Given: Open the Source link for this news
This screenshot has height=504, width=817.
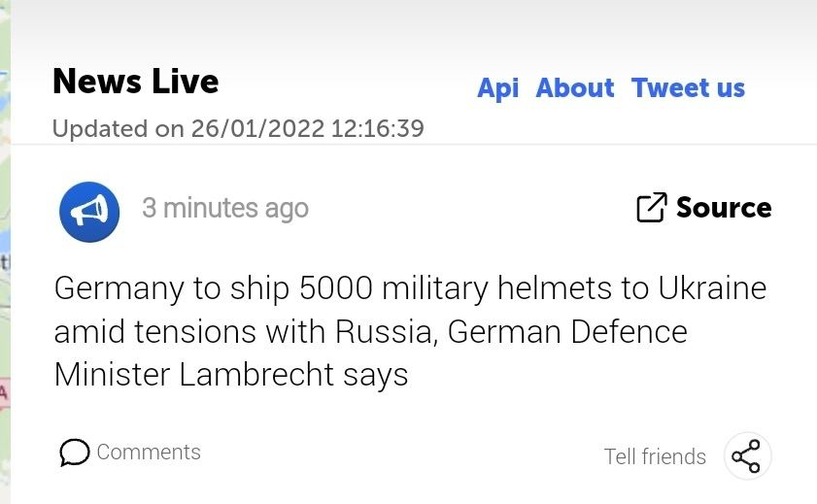Looking at the screenshot, I should coord(724,207).
